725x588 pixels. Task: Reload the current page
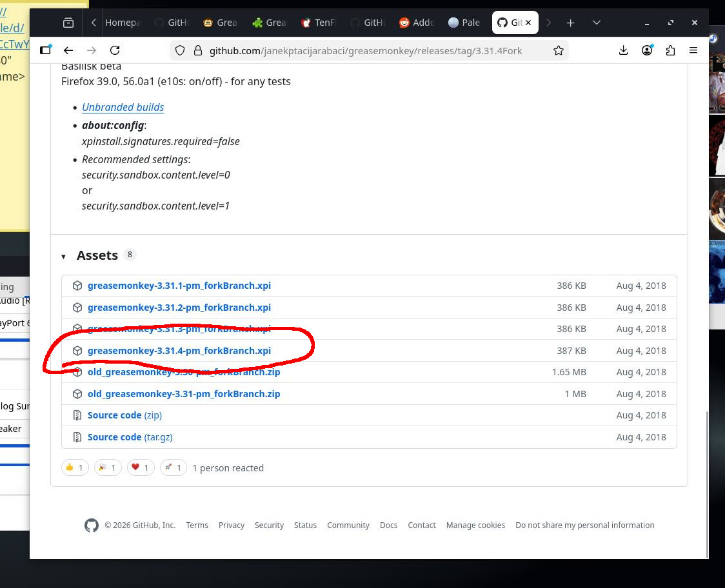[115, 50]
